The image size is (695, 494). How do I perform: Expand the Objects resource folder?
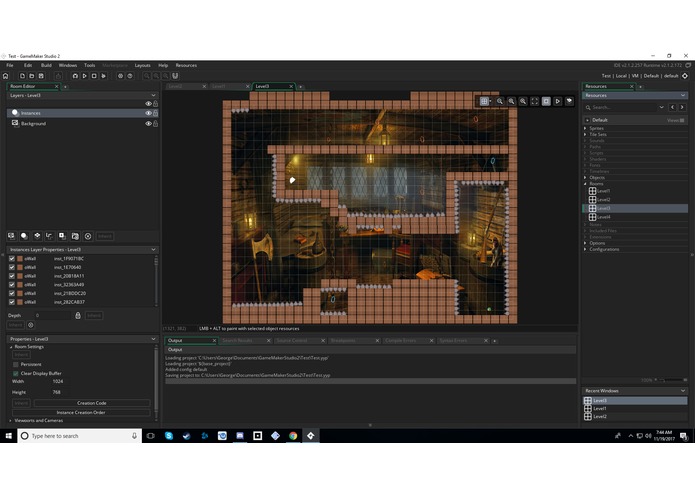click(x=585, y=177)
